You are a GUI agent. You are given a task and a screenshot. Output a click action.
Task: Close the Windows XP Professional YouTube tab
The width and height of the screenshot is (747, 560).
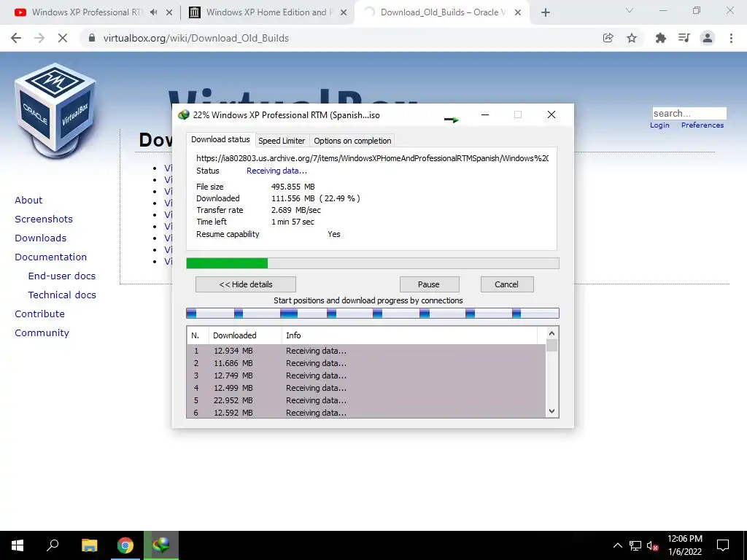click(x=169, y=12)
